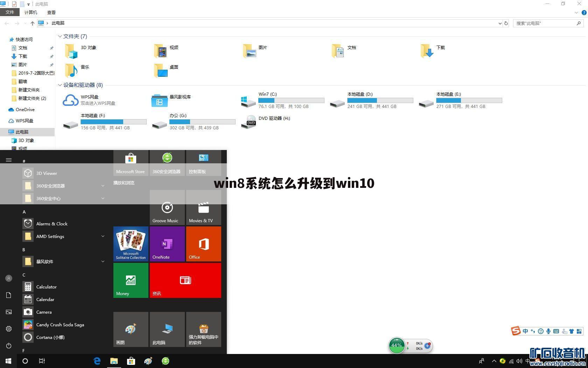Expand the 360安全浏览器 group chevron
588x368 pixels.
103,186
